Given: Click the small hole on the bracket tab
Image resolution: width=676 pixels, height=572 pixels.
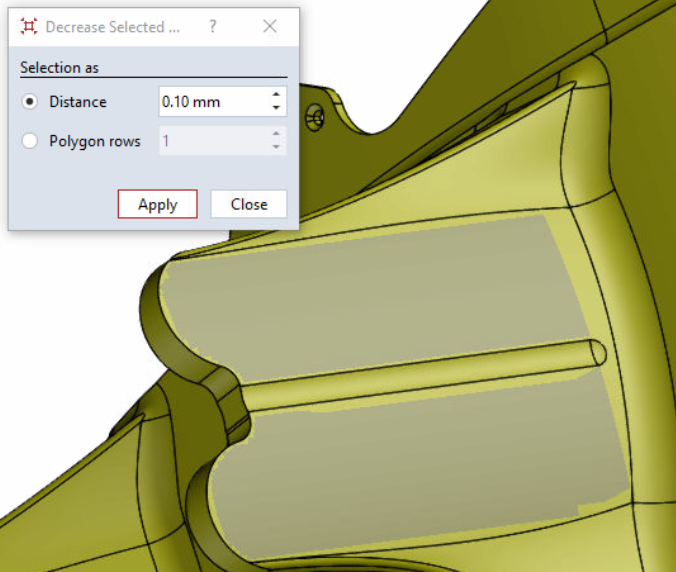Looking at the screenshot, I should tap(316, 117).
